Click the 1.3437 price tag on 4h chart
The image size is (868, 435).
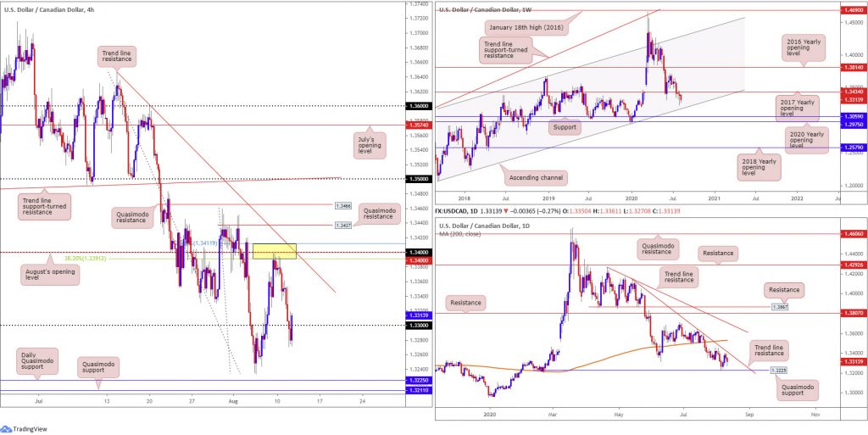pos(342,226)
